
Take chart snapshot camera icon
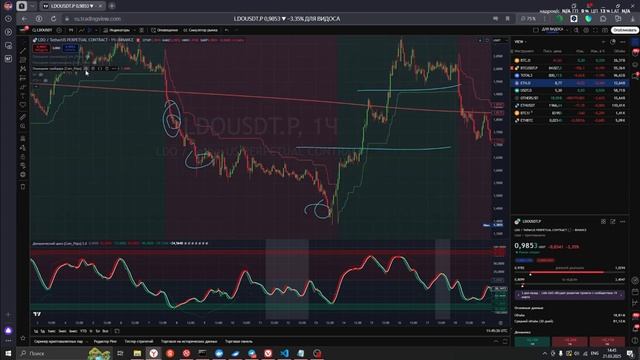coord(604,30)
